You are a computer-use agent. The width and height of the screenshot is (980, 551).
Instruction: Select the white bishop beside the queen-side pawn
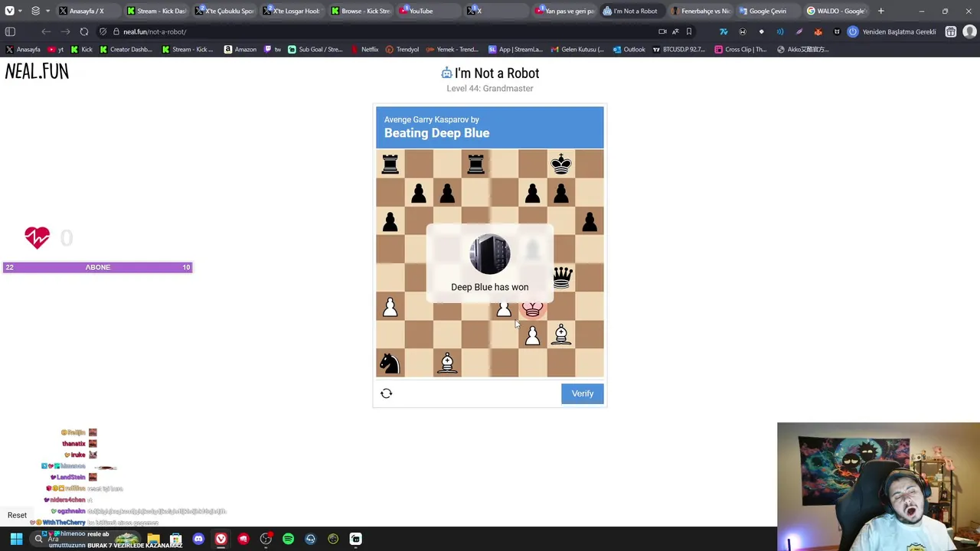[x=561, y=334]
